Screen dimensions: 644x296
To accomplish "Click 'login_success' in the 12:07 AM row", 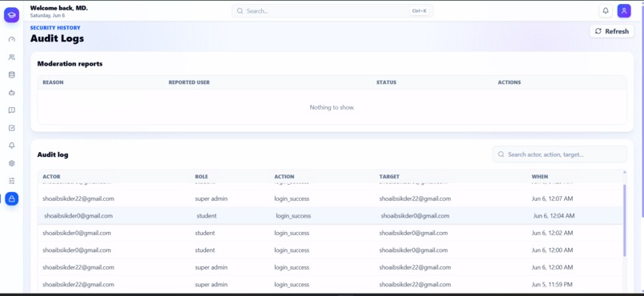I will click(x=292, y=198).
